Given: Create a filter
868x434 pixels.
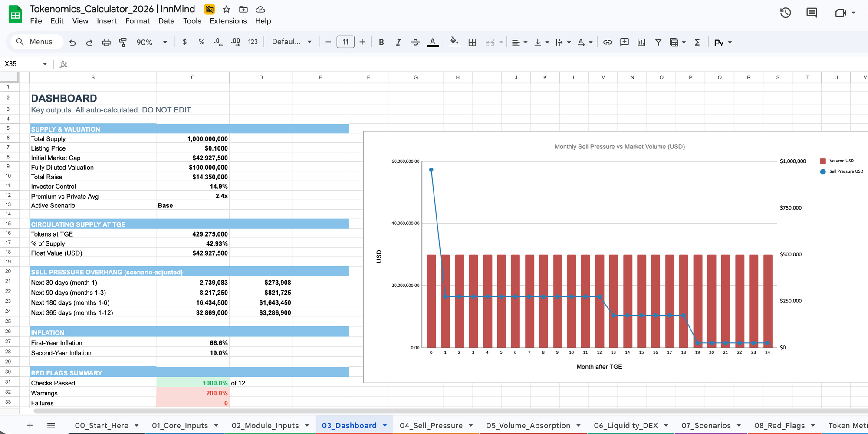Looking at the screenshot, I should point(658,42).
